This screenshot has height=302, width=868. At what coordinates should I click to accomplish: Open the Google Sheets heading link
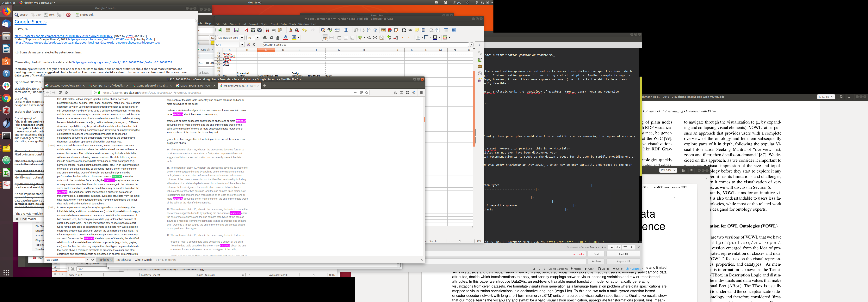tap(30, 22)
